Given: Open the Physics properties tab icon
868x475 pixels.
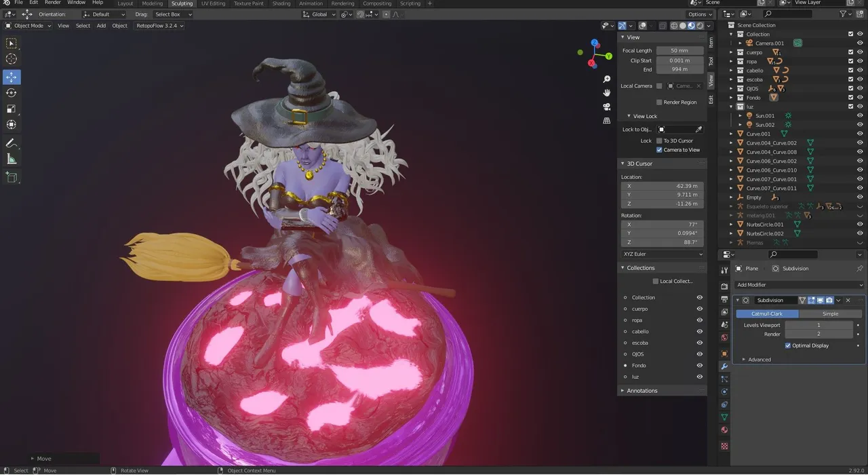Looking at the screenshot, I should click(x=724, y=392).
